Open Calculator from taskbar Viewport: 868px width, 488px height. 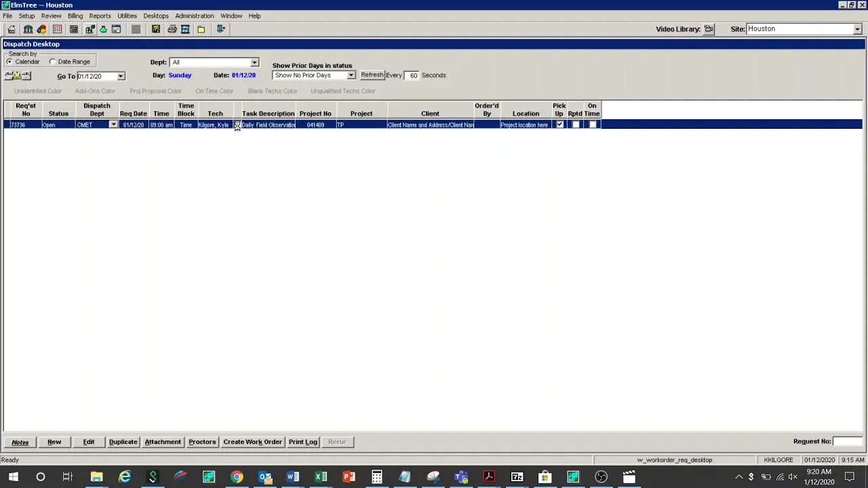coord(376,477)
